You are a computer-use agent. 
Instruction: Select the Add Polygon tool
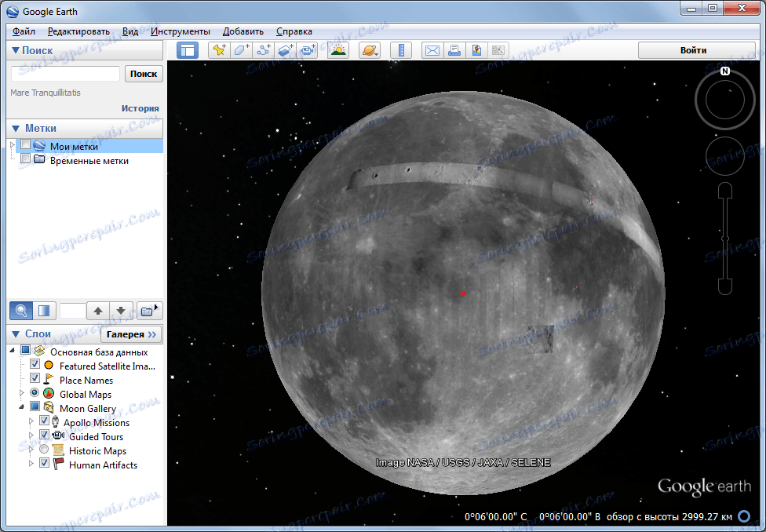[x=241, y=50]
